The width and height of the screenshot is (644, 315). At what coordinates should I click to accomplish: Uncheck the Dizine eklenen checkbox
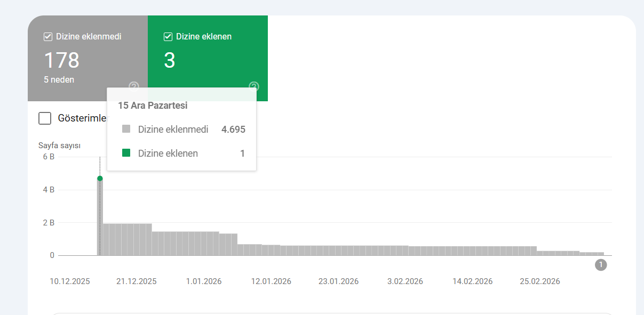coord(168,37)
